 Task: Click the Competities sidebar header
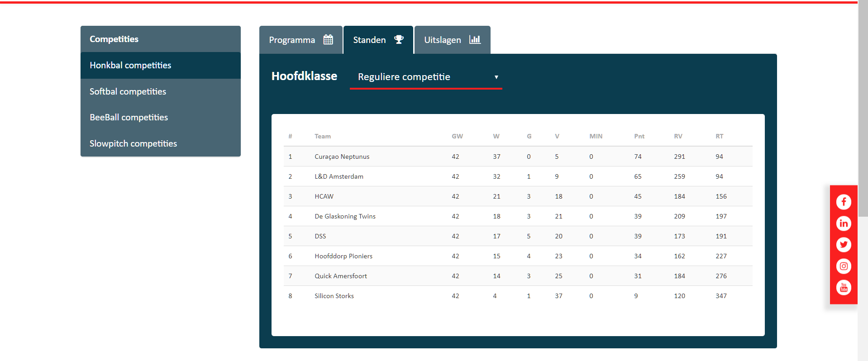(x=161, y=39)
